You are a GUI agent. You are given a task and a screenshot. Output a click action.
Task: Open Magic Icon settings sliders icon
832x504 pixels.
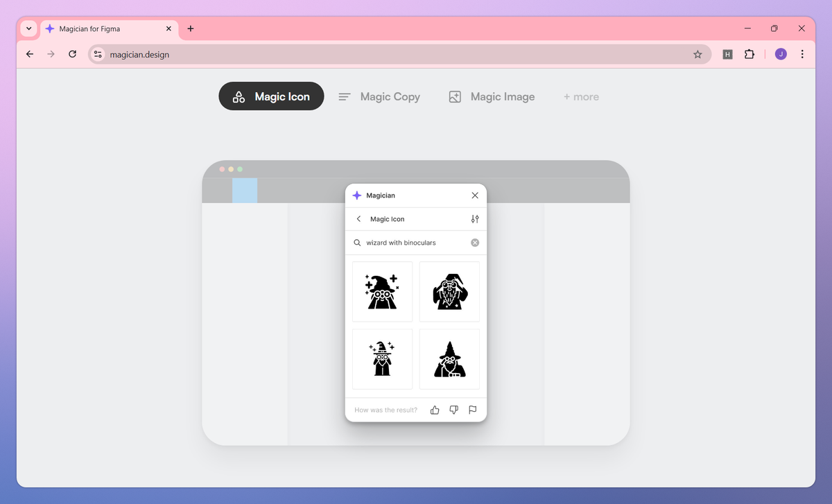(475, 219)
